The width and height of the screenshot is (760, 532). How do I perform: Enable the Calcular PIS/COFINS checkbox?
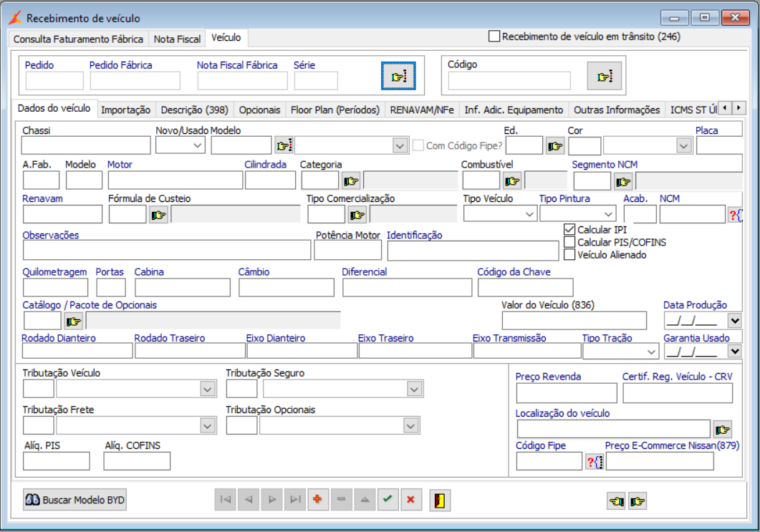[569, 242]
